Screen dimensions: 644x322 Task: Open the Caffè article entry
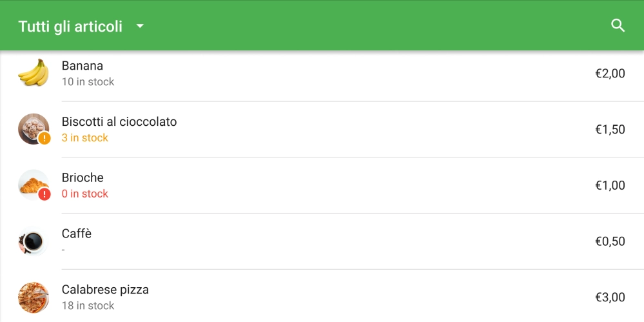pos(77,234)
